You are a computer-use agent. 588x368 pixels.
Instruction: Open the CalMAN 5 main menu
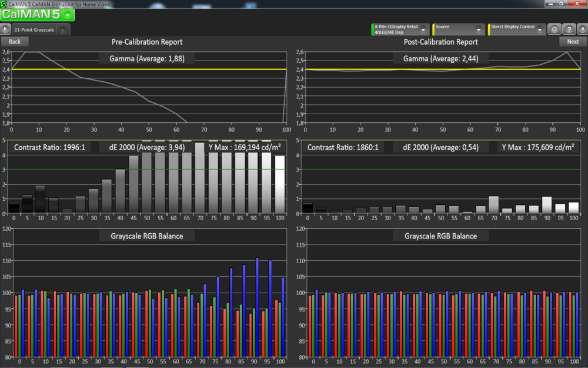coord(38,15)
